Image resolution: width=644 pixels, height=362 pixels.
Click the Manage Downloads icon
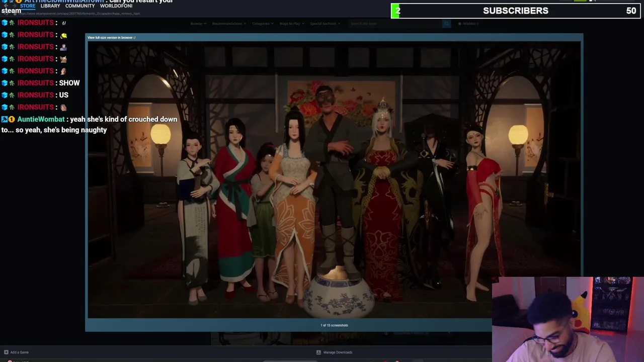(318, 352)
